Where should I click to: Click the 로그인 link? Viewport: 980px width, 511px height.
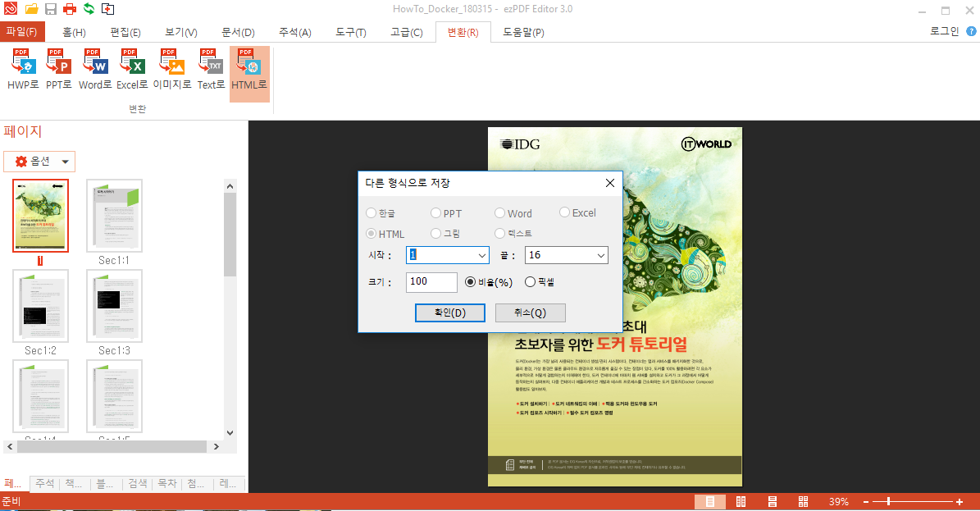tap(945, 31)
